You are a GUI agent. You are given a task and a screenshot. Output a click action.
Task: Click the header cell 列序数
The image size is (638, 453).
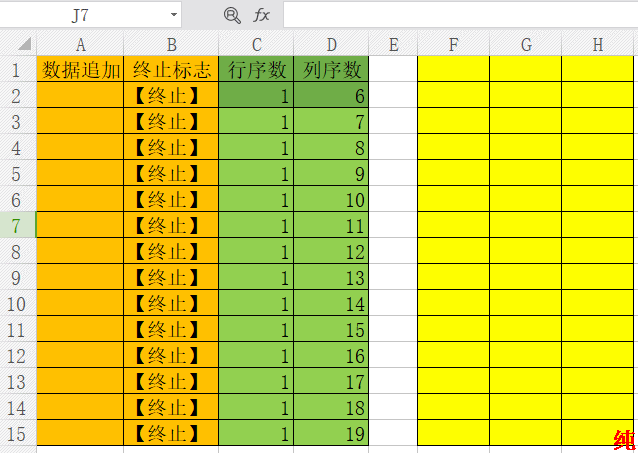click(x=331, y=69)
